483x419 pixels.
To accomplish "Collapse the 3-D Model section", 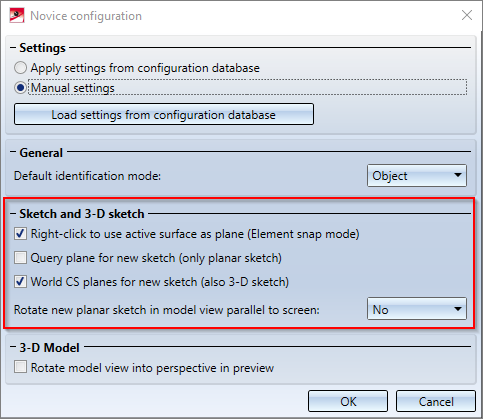I will pos(13,347).
